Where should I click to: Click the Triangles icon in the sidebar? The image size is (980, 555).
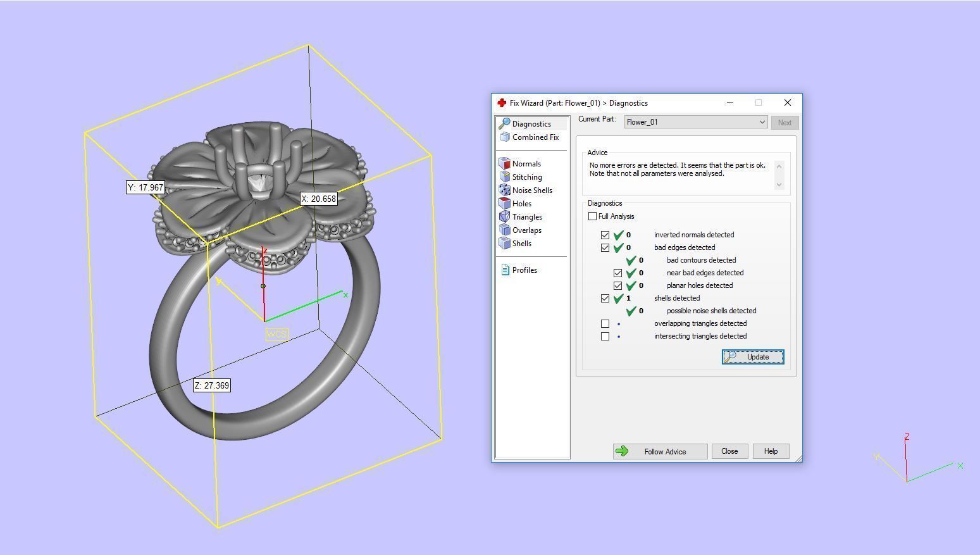(x=504, y=217)
